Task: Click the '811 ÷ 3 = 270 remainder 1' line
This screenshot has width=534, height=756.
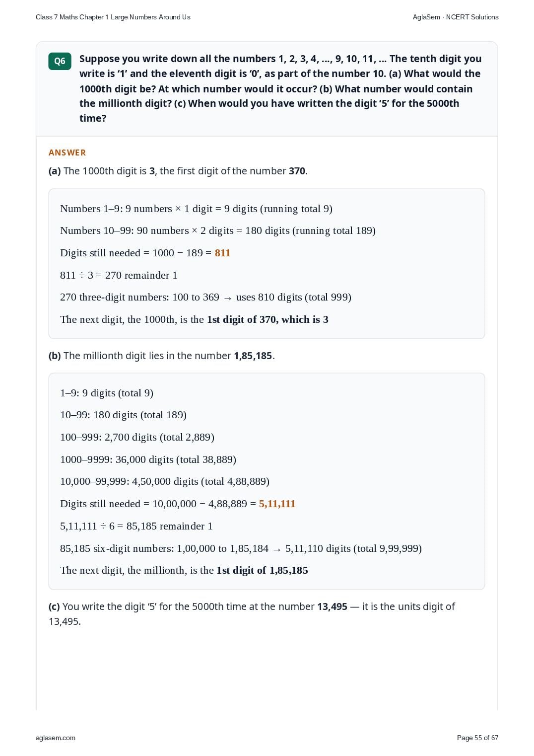Action: [119, 275]
